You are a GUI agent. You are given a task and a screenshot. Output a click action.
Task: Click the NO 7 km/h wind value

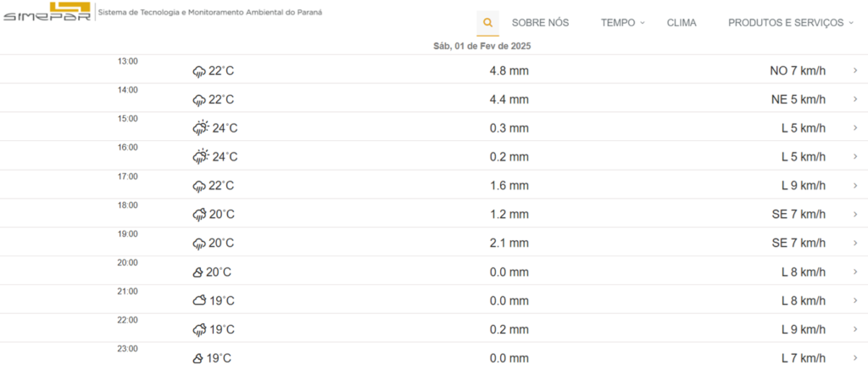(x=798, y=71)
